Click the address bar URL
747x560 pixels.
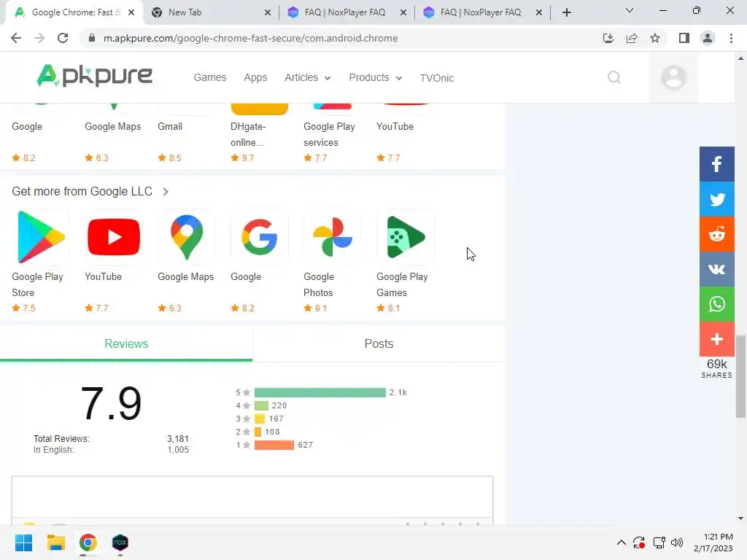(x=251, y=38)
